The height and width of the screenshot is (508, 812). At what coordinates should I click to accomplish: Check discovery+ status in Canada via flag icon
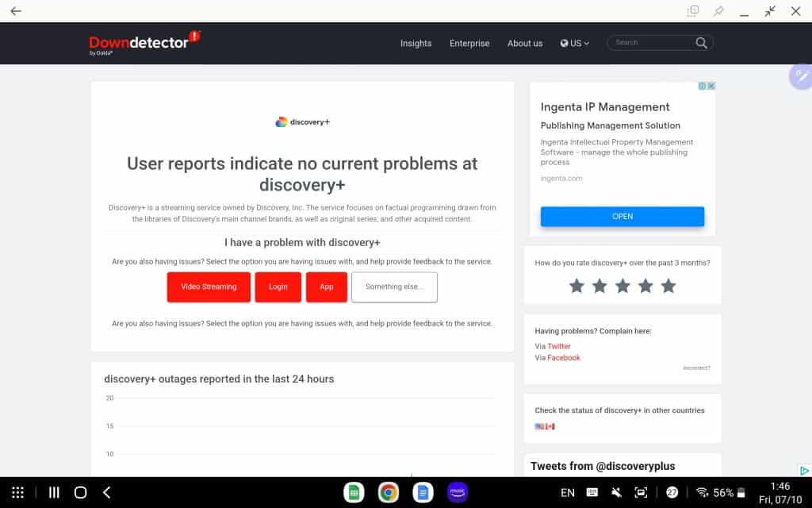[x=550, y=426]
